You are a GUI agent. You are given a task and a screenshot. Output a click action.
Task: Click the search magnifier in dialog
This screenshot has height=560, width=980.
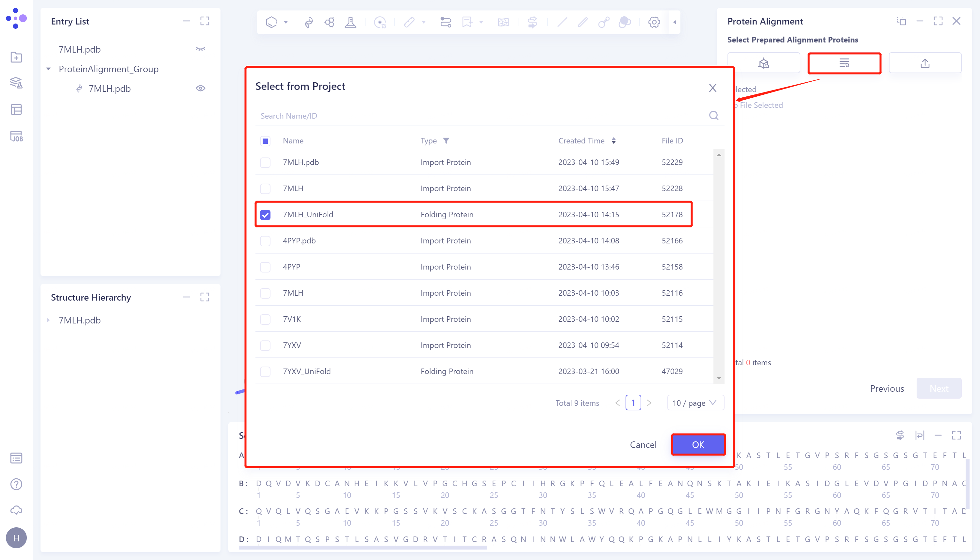tap(713, 115)
